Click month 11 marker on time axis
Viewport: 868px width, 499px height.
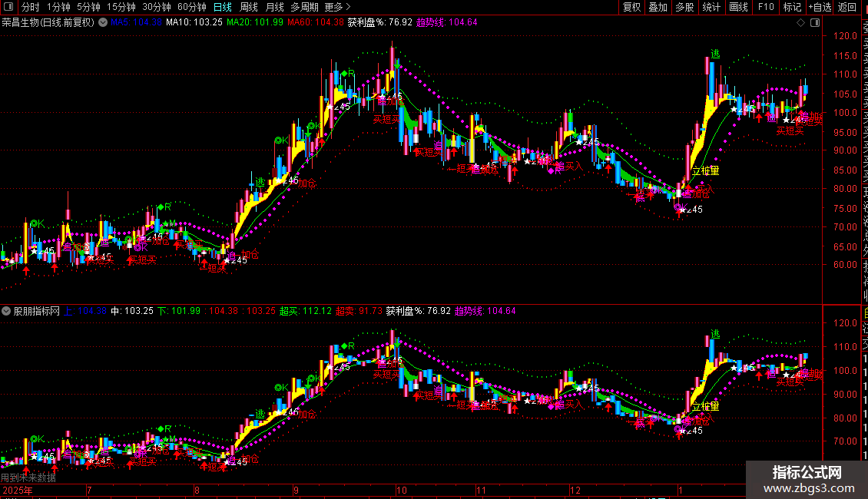pyautogui.click(x=481, y=490)
